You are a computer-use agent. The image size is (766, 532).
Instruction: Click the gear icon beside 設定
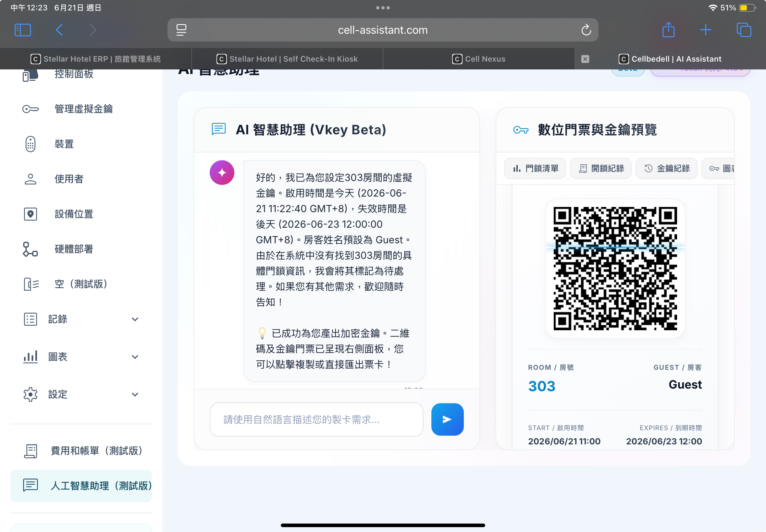click(x=30, y=394)
